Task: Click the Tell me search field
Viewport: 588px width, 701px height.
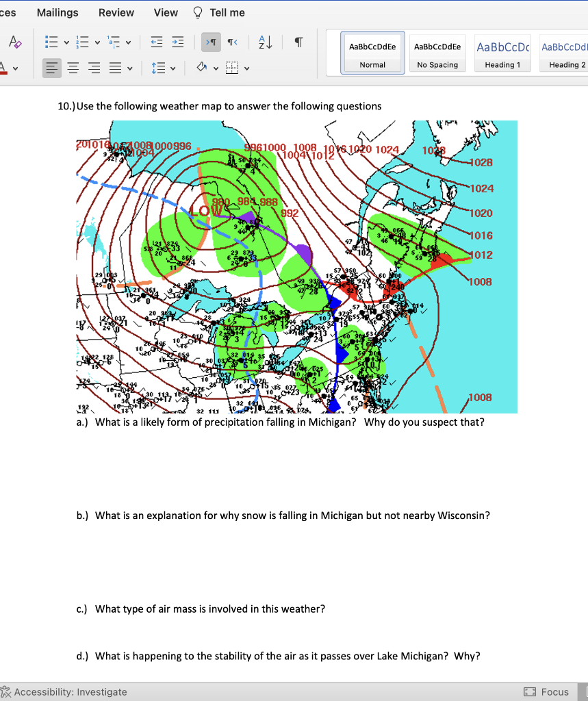Action: pyautogui.click(x=227, y=12)
